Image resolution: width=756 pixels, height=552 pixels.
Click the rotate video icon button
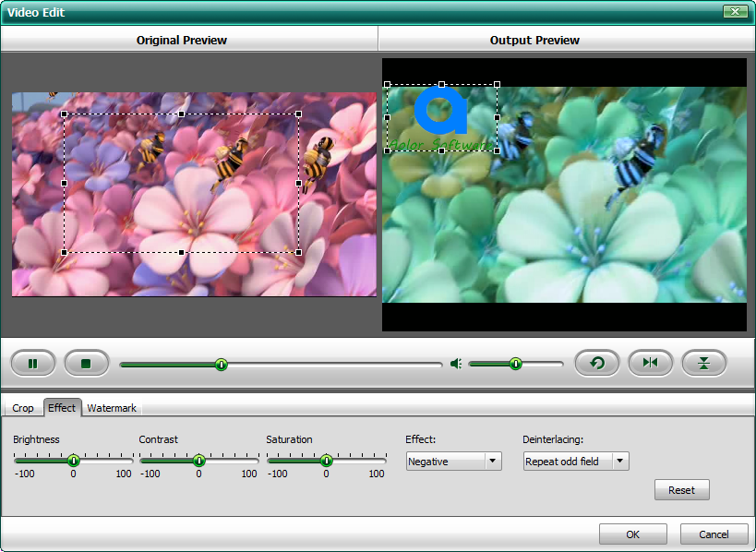[x=597, y=364]
